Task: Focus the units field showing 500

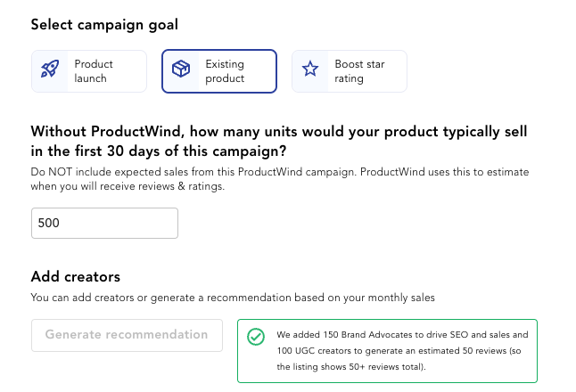Action: 104,223
